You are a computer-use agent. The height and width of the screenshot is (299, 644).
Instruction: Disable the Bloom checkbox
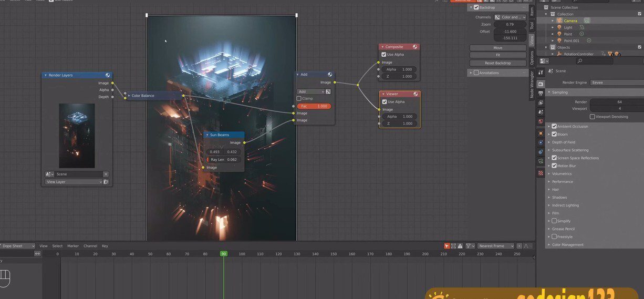554,135
